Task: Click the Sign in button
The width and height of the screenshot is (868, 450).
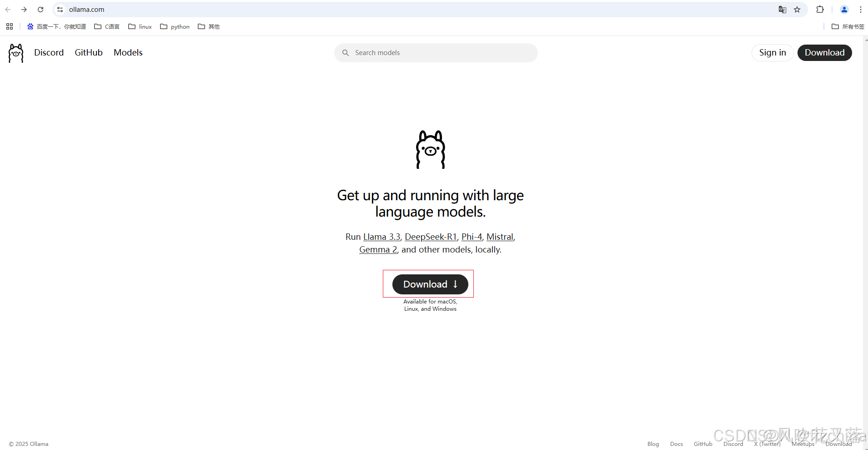Action: coord(773,53)
